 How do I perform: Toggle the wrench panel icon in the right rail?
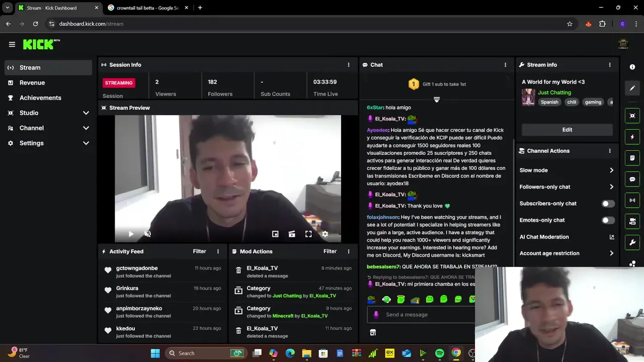tap(632, 242)
